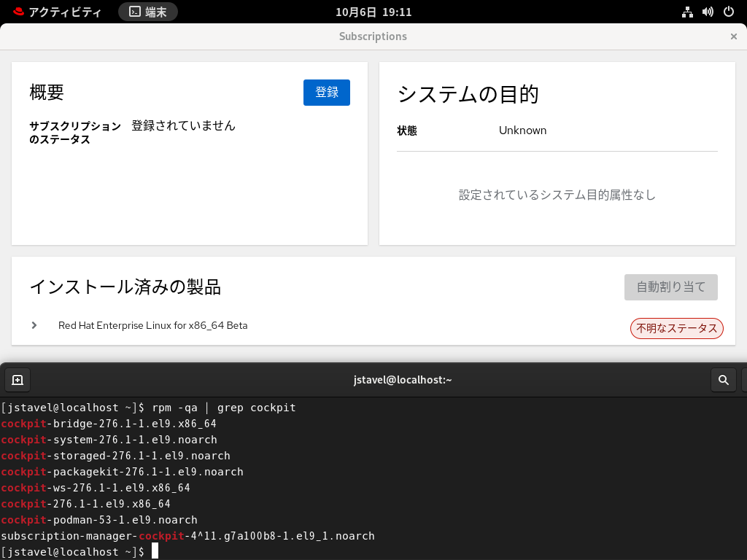Image resolution: width=747 pixels, height=560 pixels.
Task: Click the 状態 label
Action: tap(407, 131)
